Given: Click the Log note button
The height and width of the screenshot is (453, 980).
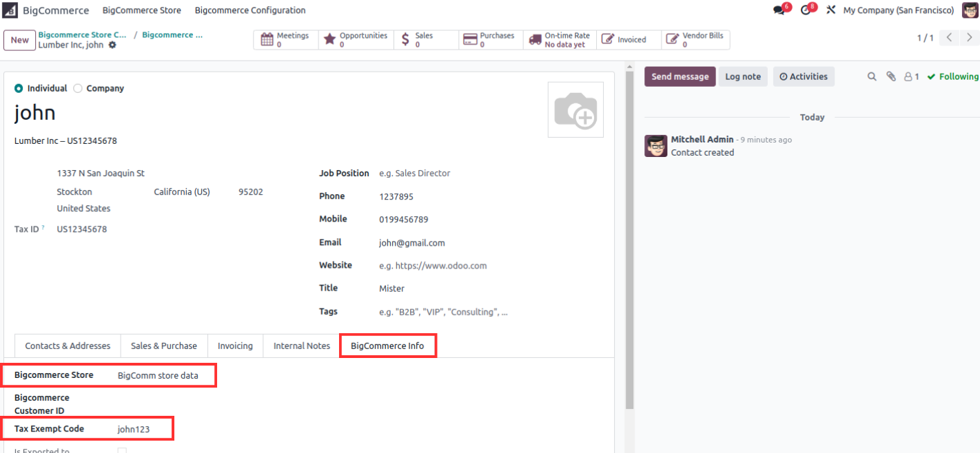Looking at the screenshot, I should click(743, 76).
